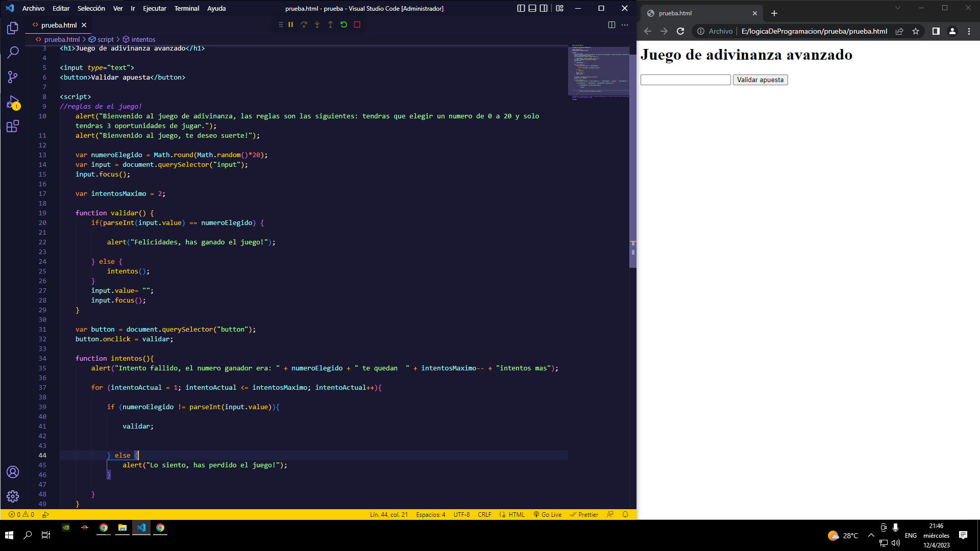Screen dimensions: 980x551
Task: Open errors and warnings status item
Action: click(21, 514)
